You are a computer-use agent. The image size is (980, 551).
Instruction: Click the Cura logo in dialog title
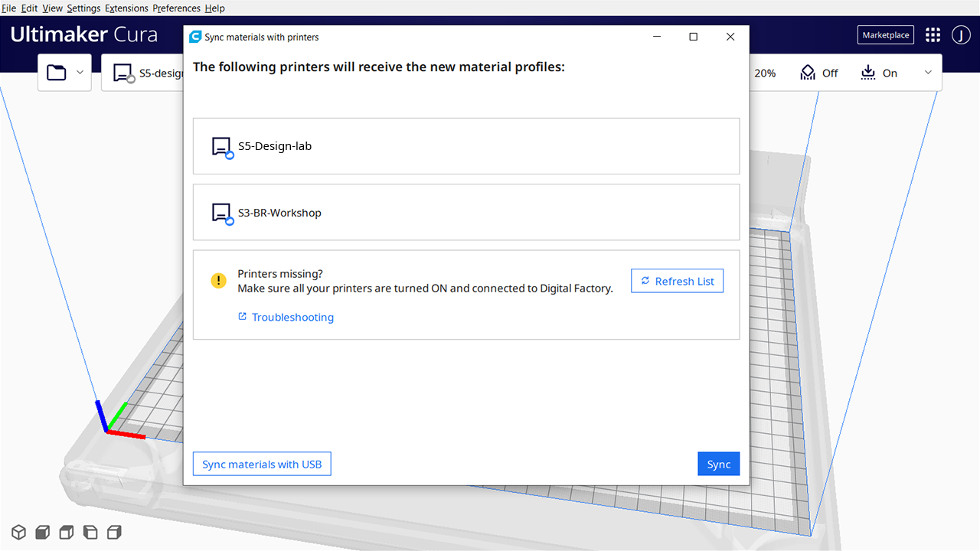(195, 37)
